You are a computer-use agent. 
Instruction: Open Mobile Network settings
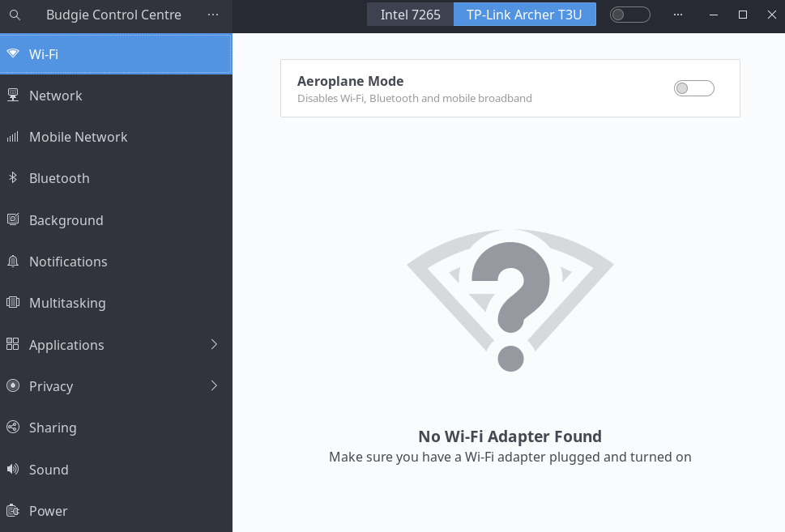(x=116, y=137)
